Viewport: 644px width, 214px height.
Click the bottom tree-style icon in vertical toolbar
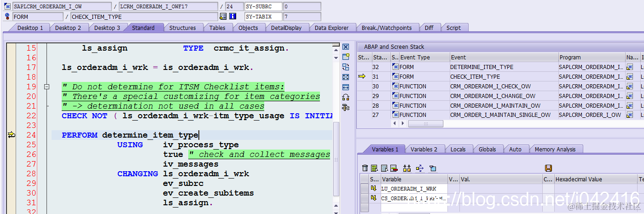[346, 107]
